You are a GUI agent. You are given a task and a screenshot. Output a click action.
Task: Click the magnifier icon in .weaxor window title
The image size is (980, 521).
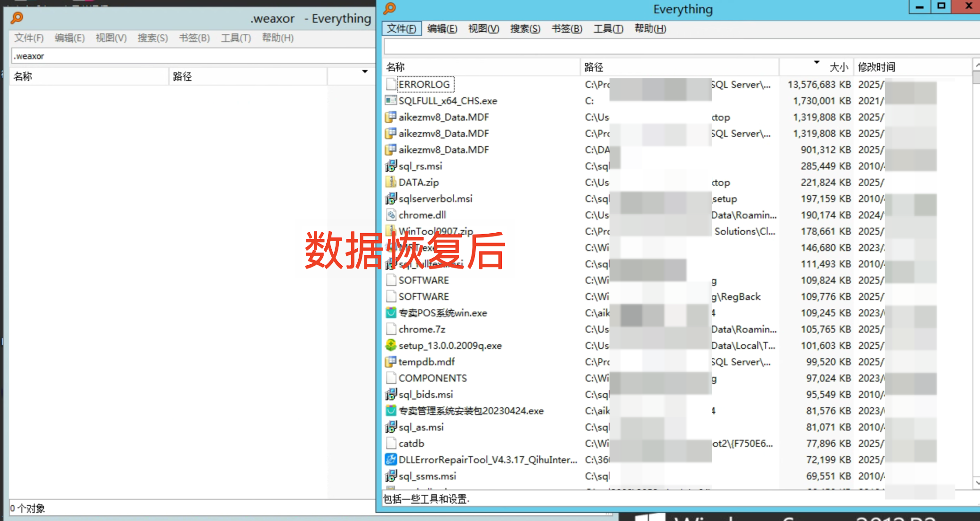pyautogui.click(x=17, y=18)
